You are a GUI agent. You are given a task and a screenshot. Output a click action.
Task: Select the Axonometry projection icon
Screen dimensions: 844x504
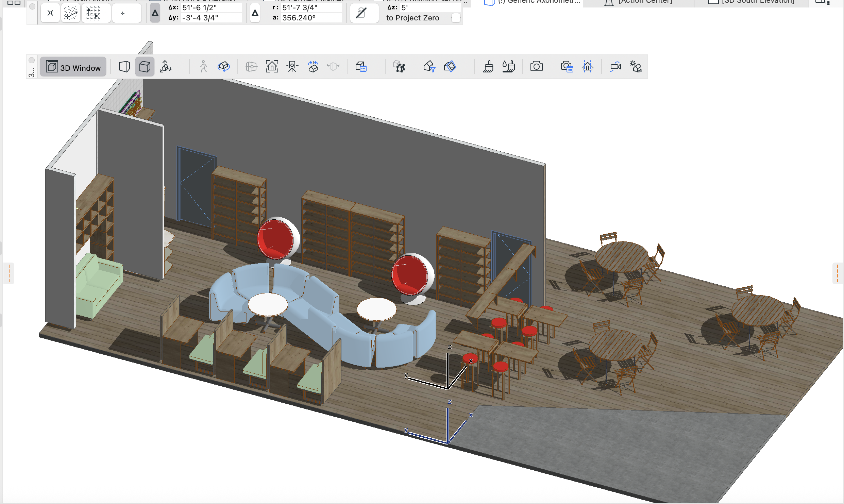145,67
